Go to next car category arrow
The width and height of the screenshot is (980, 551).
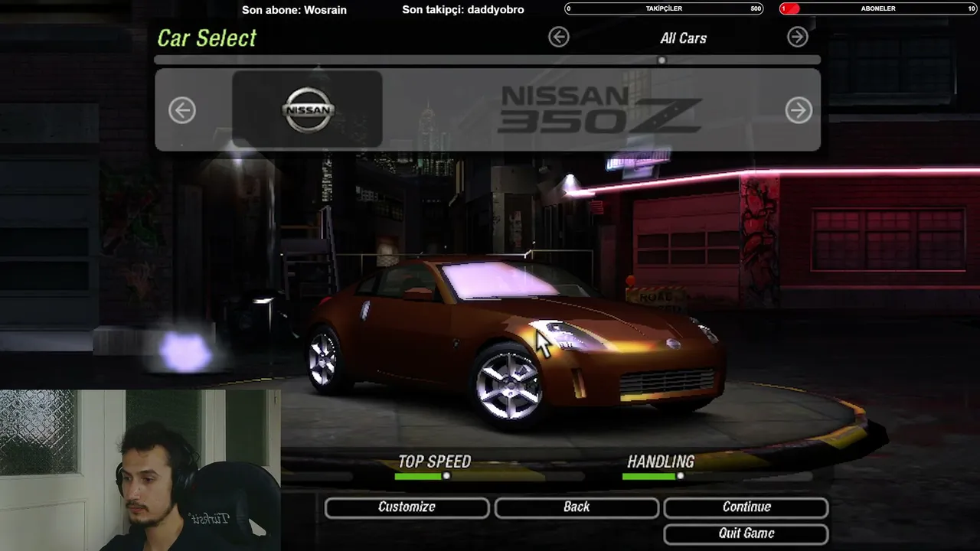coord(798,37)
